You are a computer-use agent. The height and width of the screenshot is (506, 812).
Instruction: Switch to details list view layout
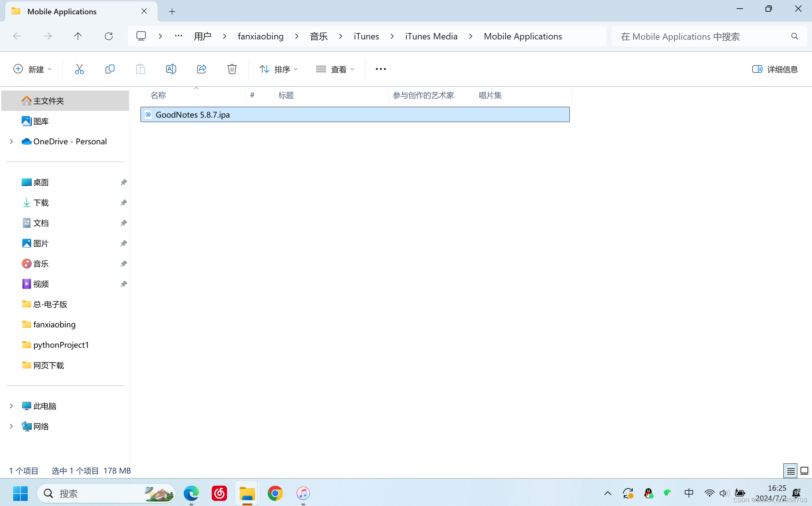[x=790, y=471]
